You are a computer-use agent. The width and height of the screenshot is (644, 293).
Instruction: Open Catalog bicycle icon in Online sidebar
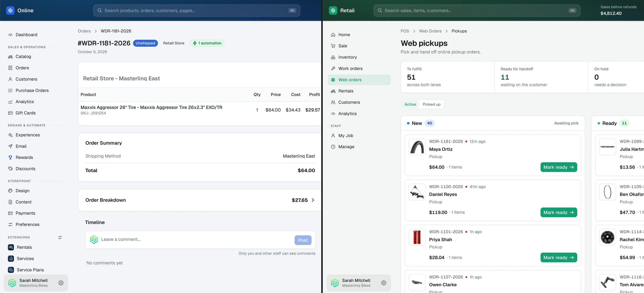point(10,57)
